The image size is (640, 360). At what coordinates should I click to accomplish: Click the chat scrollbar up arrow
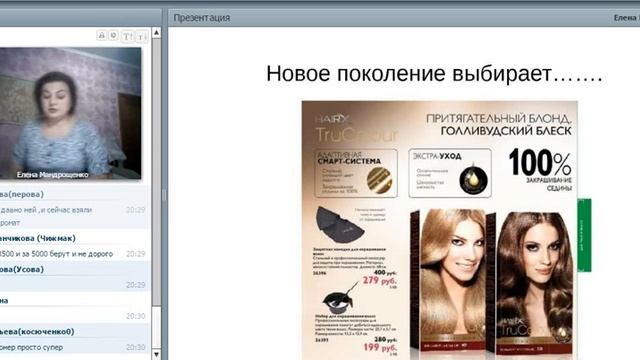pyautogui.click(x=156, y=32)
